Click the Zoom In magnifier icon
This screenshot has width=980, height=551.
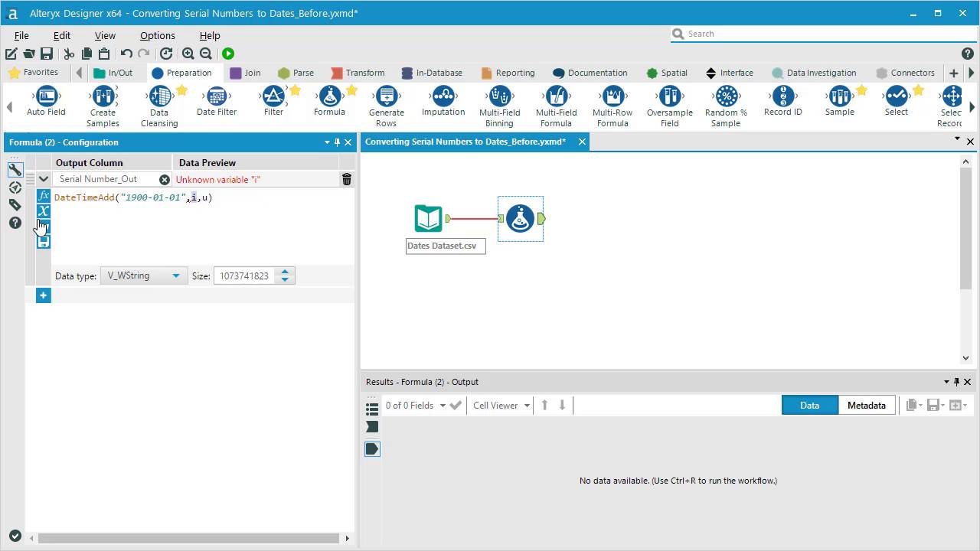point(188,54)
